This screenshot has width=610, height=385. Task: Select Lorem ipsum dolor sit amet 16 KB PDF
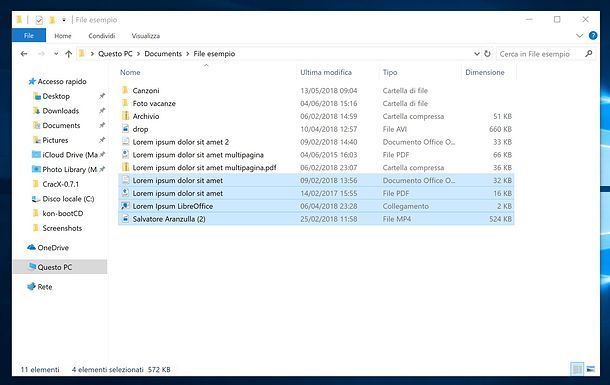[316, 193]
